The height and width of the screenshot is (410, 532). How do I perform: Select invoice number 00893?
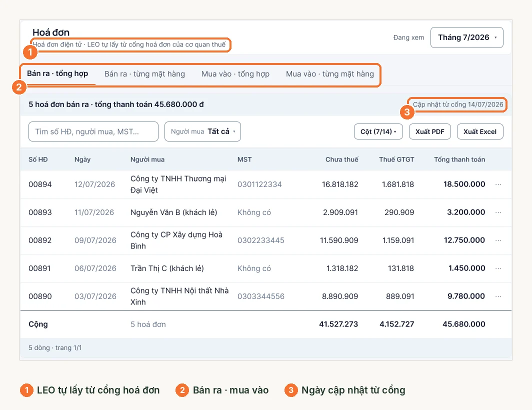[40, 212]
